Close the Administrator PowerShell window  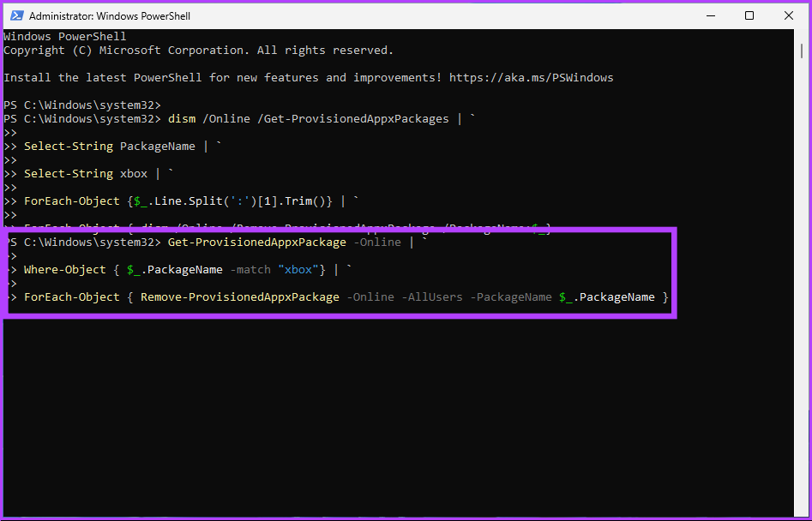point(788,16)
